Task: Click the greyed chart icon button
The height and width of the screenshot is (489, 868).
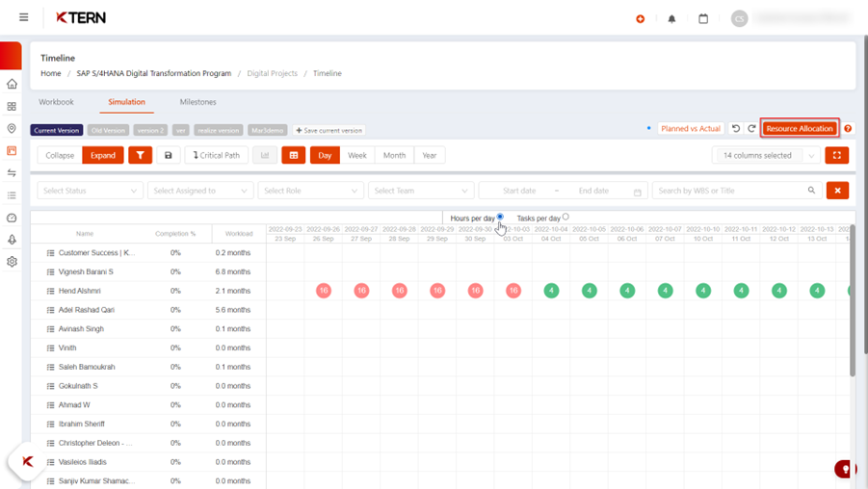Action: click(265, 155)
